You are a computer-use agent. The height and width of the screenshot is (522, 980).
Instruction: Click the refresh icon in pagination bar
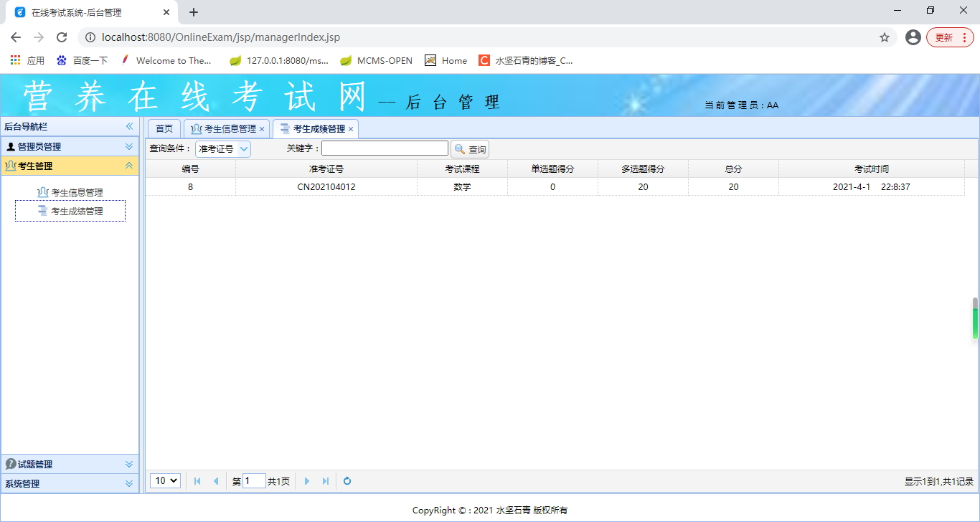pos(347,481)
